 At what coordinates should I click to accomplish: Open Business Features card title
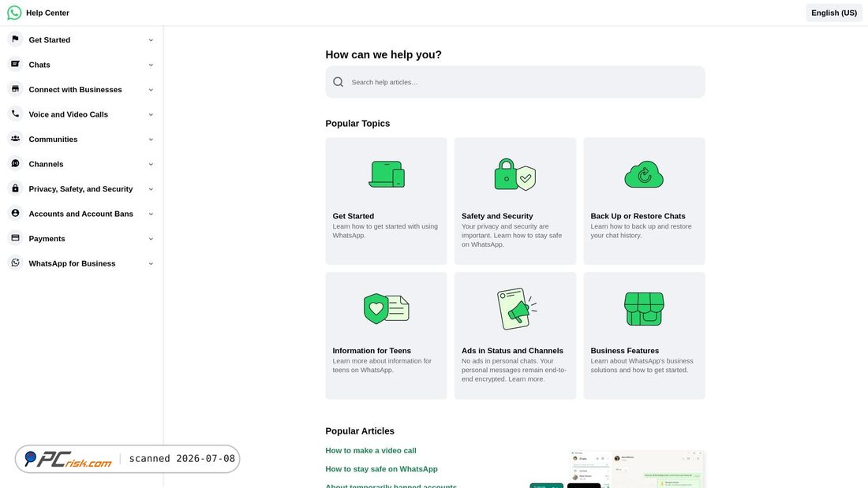pos(624,350)
